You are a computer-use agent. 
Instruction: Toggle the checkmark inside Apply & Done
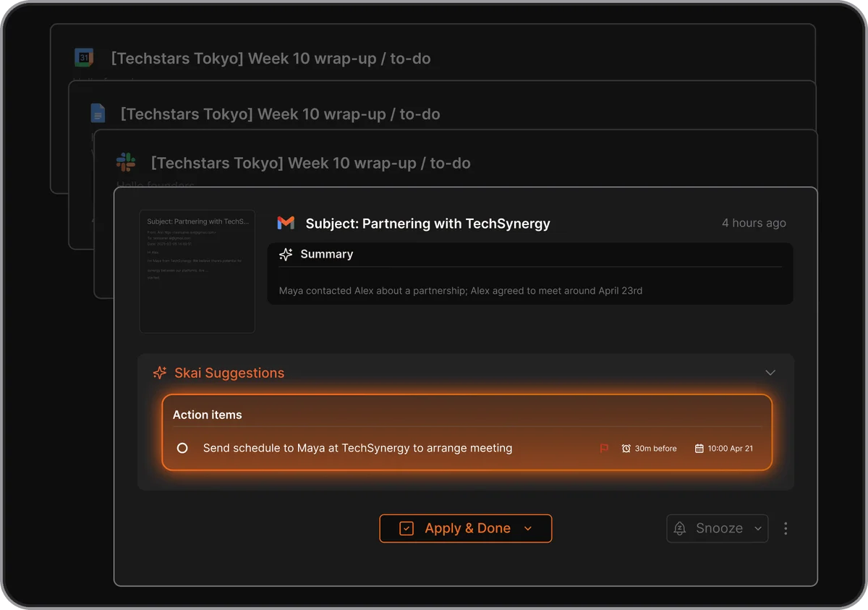click(x=407, y=528)
